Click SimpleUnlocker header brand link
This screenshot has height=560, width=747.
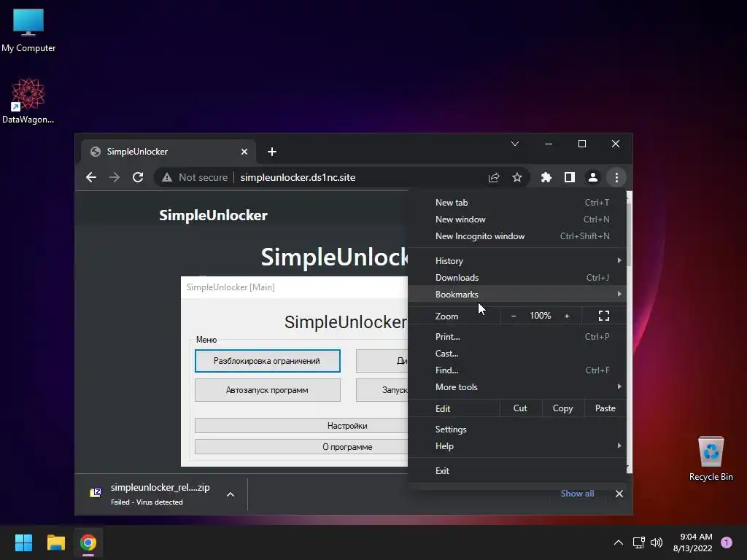(x=213, y=215)
